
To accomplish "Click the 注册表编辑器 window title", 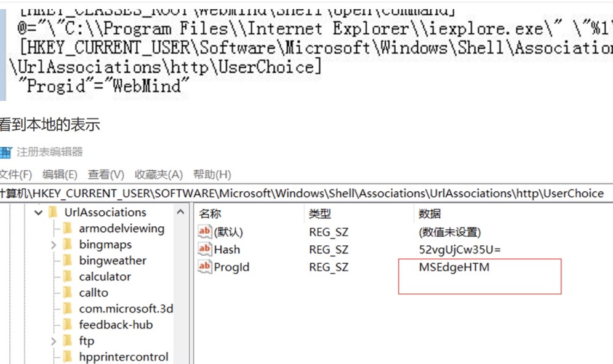I will tap(50, 151).
